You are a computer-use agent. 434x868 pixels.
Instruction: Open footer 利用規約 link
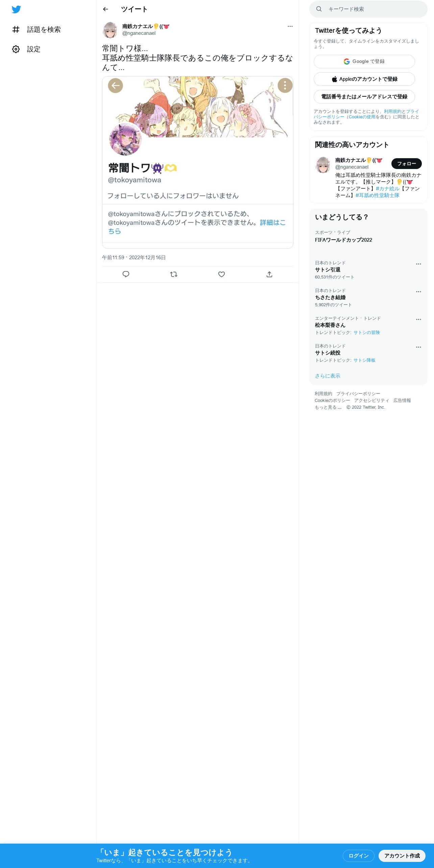(x=323, y=394)
